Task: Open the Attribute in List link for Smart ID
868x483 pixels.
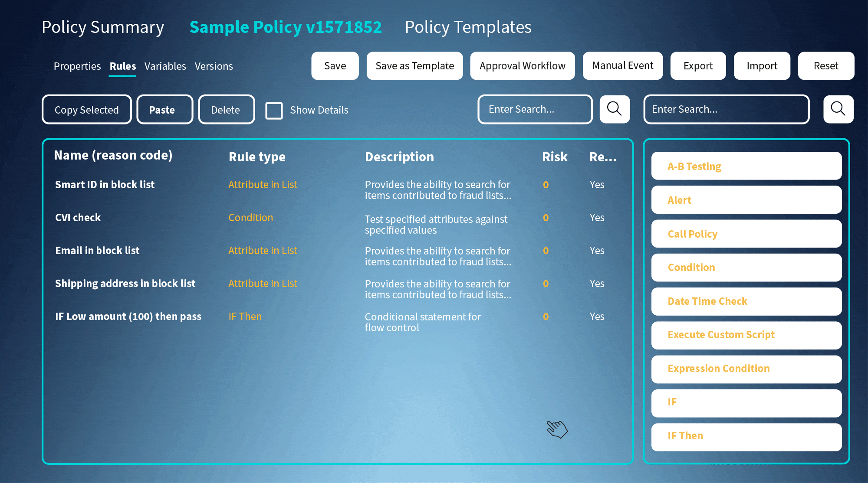Action: 263,185
